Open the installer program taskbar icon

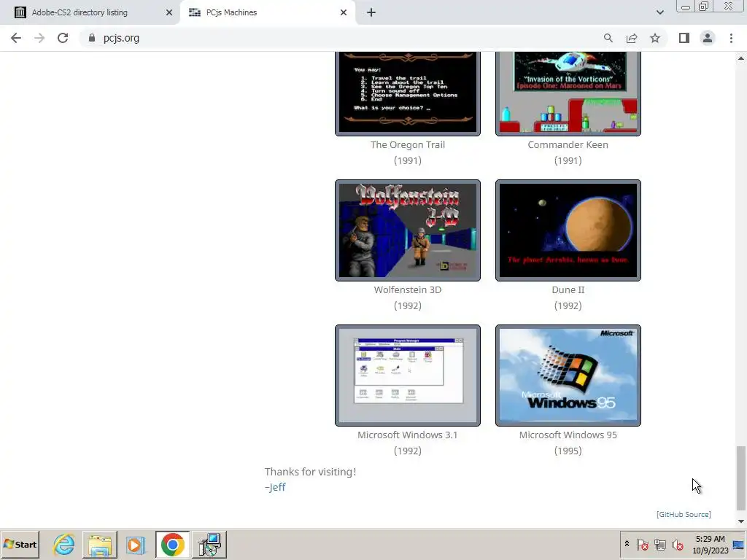point(209,544)
